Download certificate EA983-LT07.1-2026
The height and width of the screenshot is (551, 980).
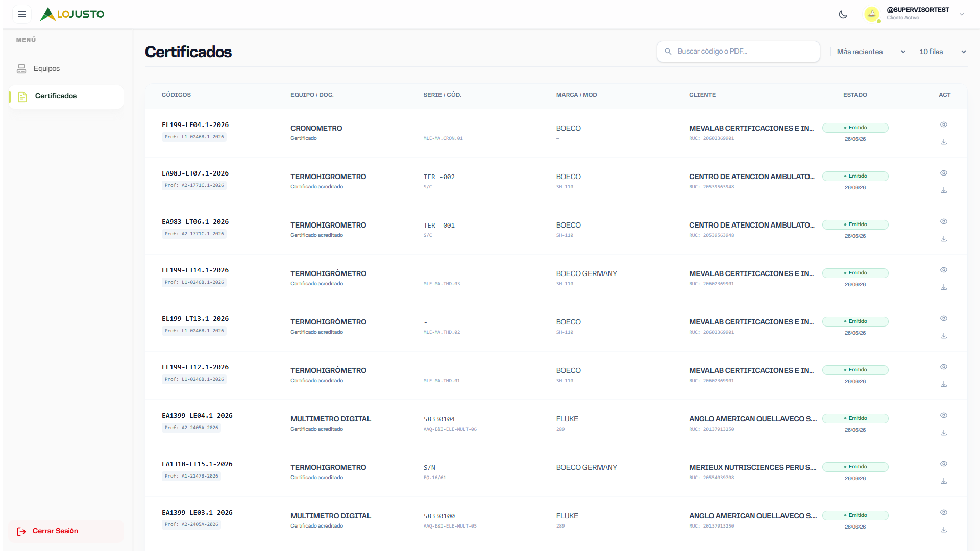(944, 190)
